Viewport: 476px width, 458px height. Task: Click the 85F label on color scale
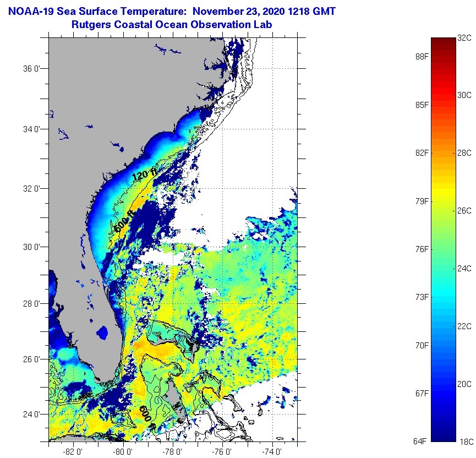[422, 105]
